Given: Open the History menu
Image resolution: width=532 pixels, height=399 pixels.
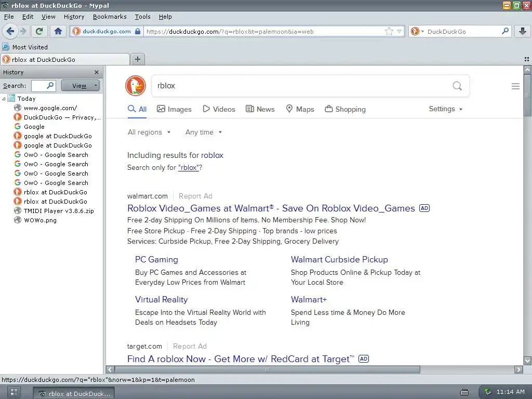Looking at the screenshot, I should [74, 17].
